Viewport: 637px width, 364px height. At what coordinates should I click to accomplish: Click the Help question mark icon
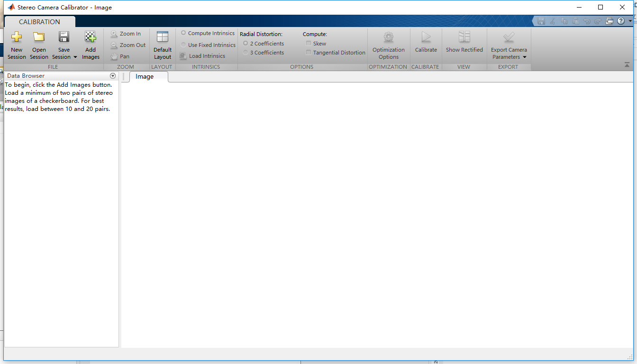coord(620,21)
